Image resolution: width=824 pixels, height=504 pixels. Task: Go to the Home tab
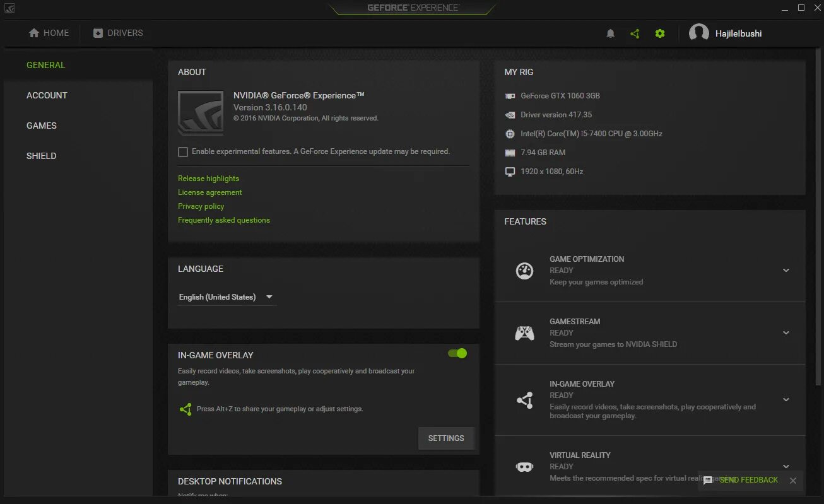49,33
